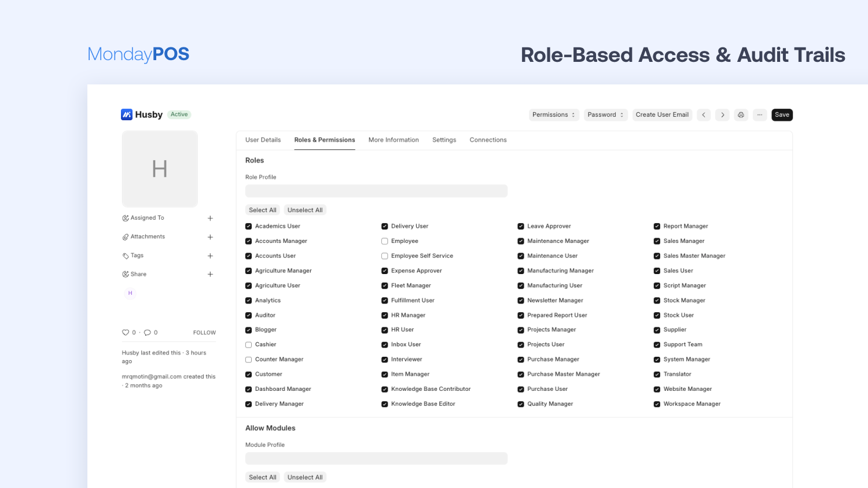Screen dimensions: 868x488
Task: Go to previous user with left arrow
Action: [x=704, y=115]
